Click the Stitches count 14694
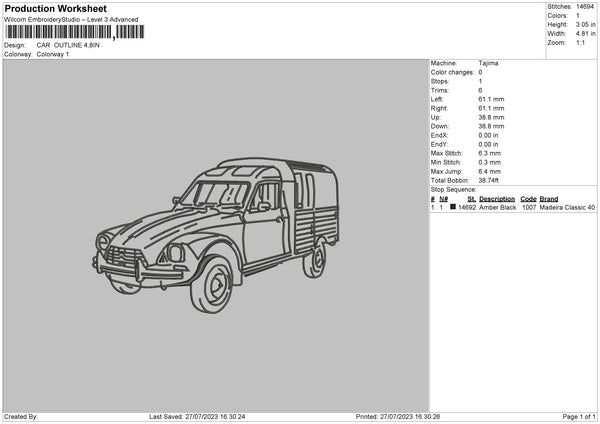This screenshot has height=424, width=600. 584,7
